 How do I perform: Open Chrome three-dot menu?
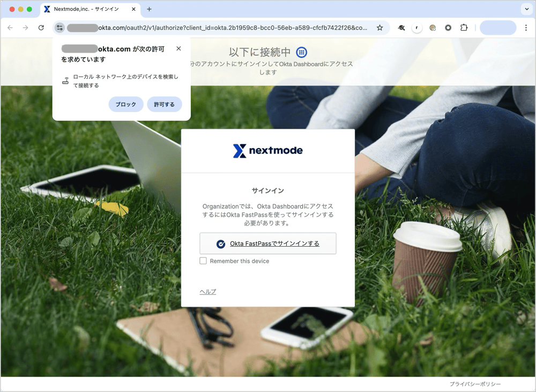coord(526,28)
